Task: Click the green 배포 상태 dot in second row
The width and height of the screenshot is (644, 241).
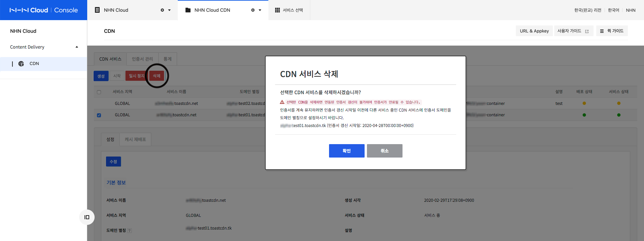Action: pyautogui.click(x=584, y=115)
